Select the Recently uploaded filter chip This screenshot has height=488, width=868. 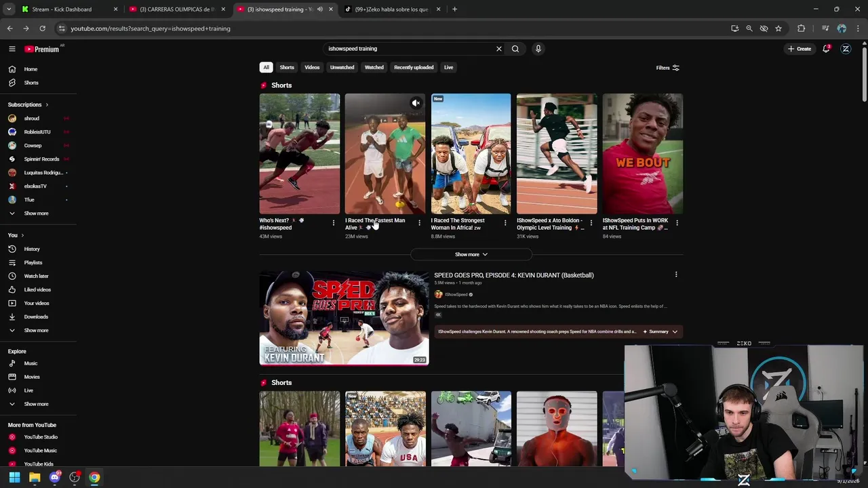[x=414, y=67]
